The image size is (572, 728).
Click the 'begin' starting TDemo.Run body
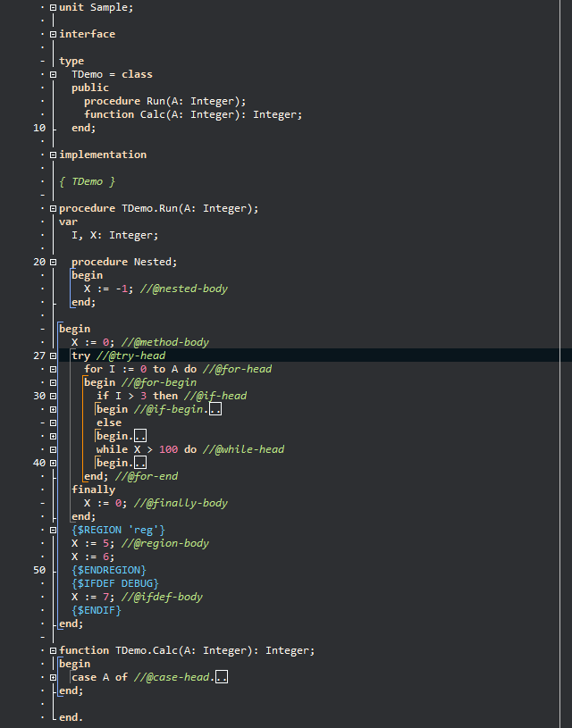pos(74,330)
